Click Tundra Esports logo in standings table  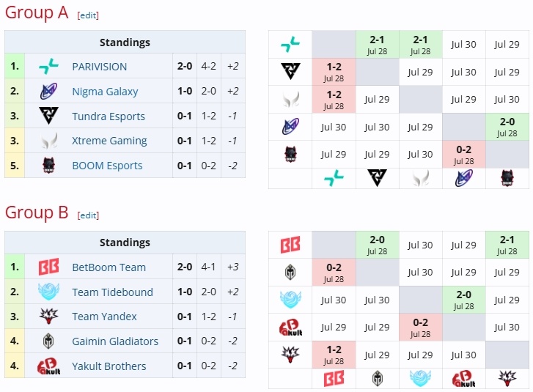[48, 116]
